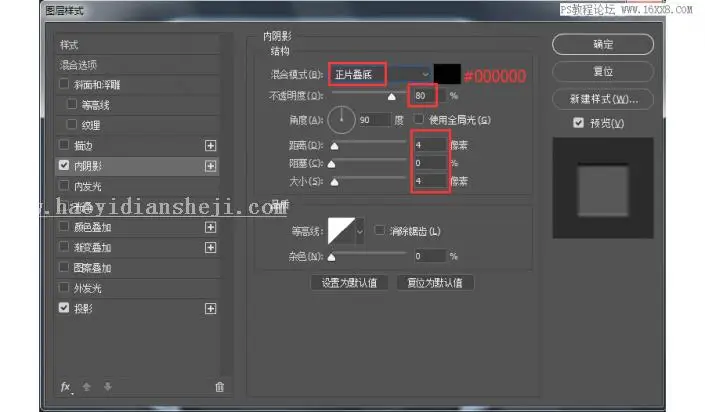Click the 等高线 contour preview thumbnail

[x=342, y=231]
